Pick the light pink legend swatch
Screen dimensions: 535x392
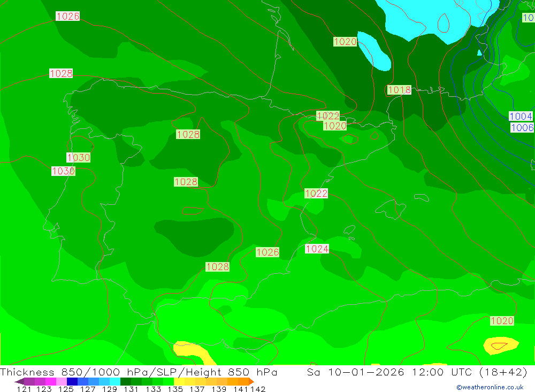point(62,381)
